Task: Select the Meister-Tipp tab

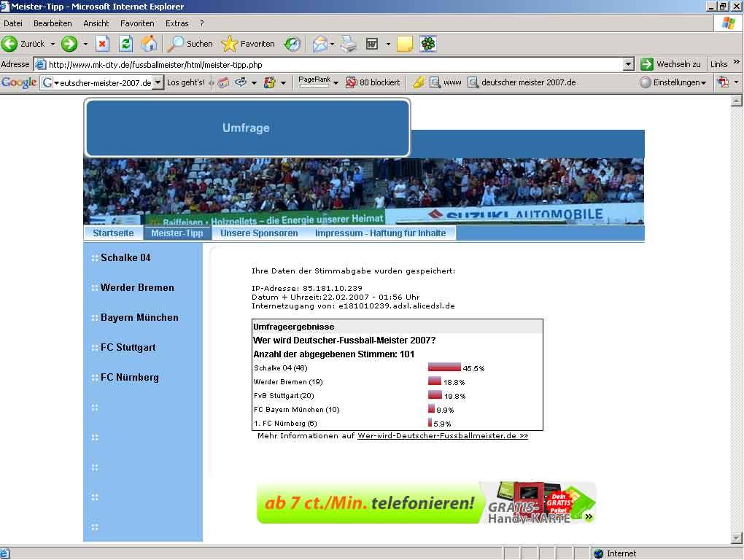Action: point(177,233)
